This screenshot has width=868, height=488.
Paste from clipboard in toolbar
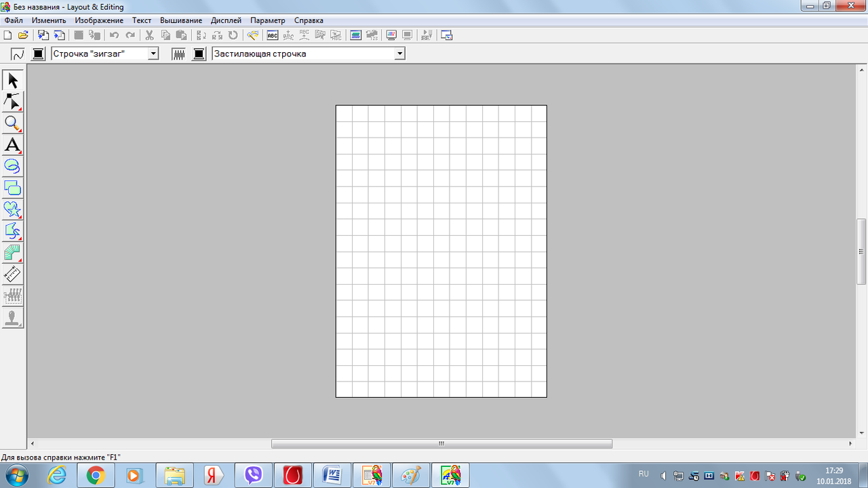(181, 35)
